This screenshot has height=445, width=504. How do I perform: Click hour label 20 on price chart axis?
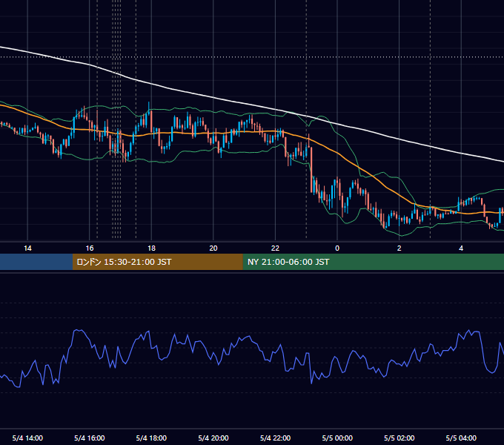213,248
